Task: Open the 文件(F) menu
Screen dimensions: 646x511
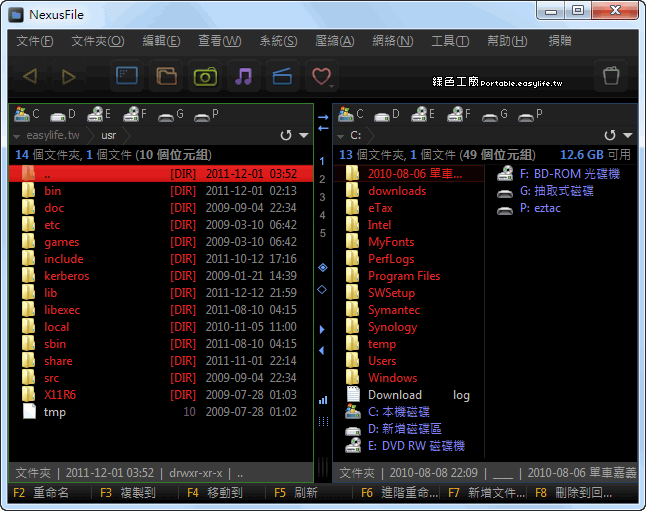Action: (x=35, y=41)
